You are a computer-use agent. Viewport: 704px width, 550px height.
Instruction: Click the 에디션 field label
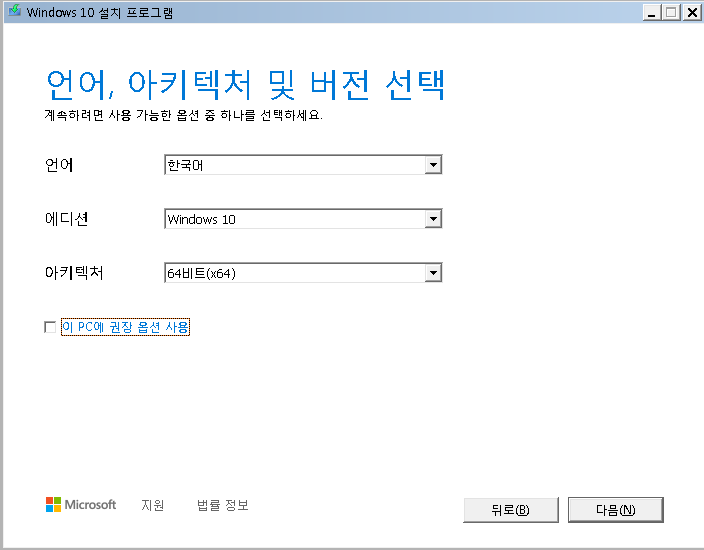click(66, 219)
